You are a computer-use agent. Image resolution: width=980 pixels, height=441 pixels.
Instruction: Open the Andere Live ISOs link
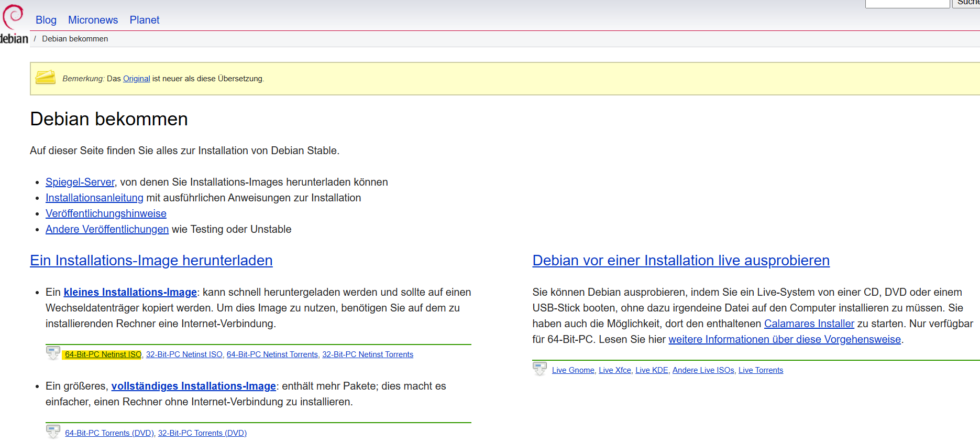pyautogui.click(x=703, y=370)
